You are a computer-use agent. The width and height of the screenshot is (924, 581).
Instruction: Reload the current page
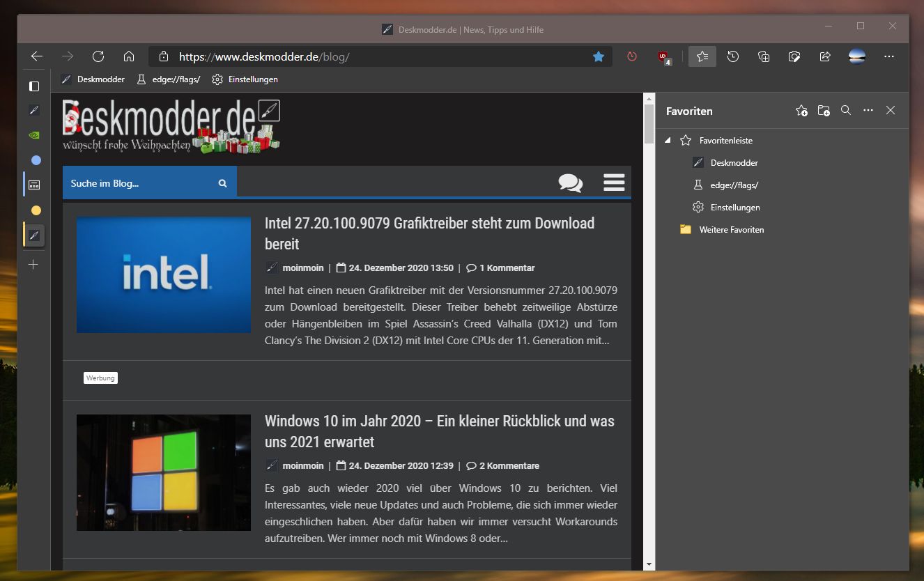pos(98,56)
